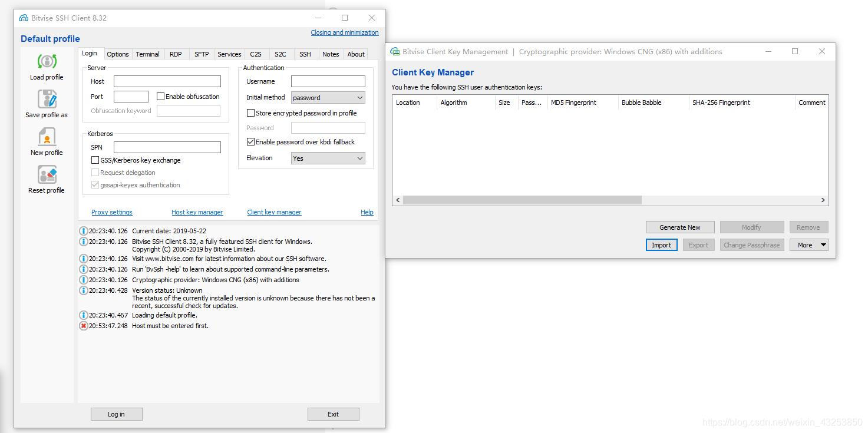
Task: Switch to the Options tab
Action: pos(118,54)
